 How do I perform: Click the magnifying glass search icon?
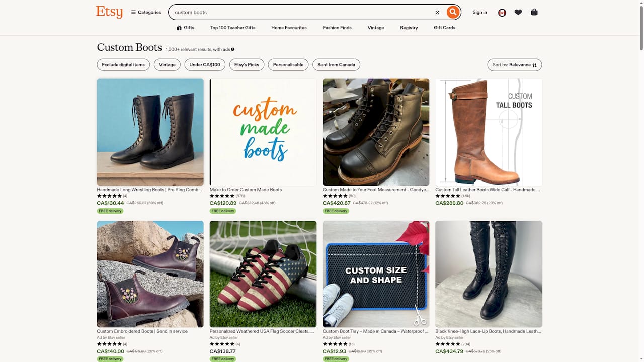coord(452,12)
